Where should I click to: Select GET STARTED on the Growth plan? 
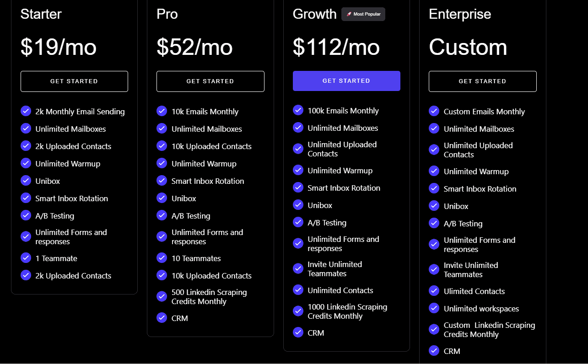pos(346,80)
